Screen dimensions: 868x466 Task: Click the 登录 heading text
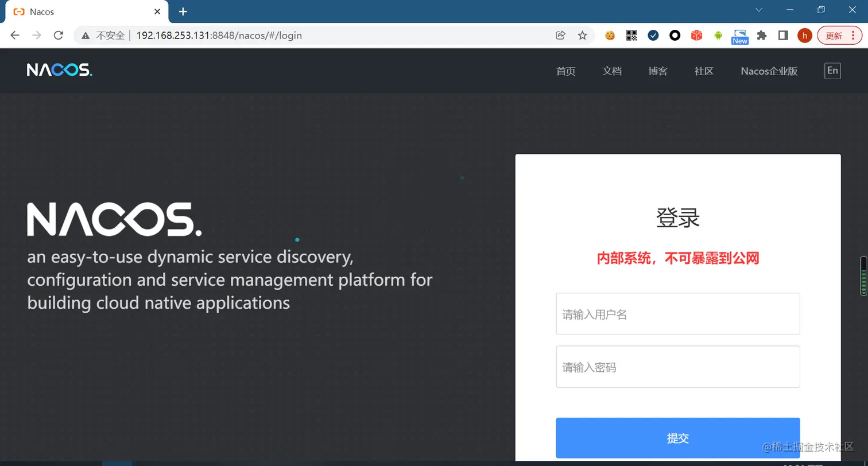(x=678, y=218)
